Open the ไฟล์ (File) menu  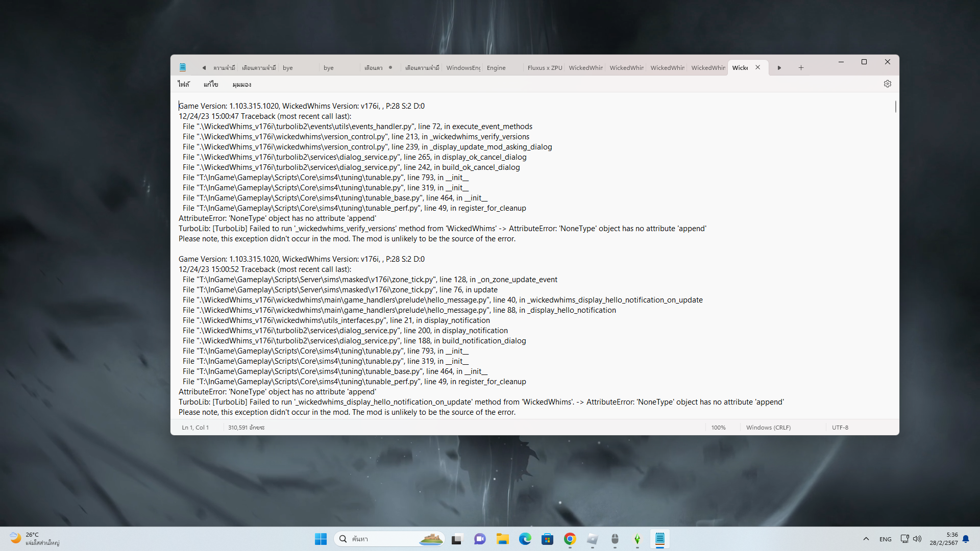coord(184,84)
